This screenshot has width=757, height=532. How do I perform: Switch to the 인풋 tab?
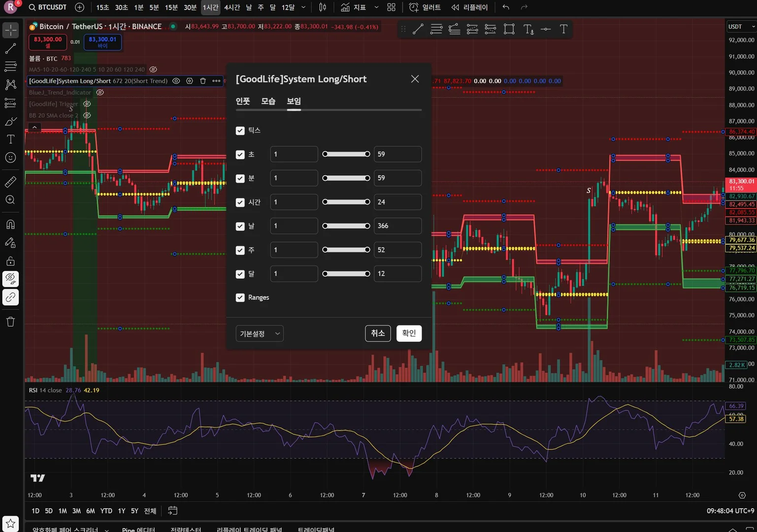pos(243,101)
